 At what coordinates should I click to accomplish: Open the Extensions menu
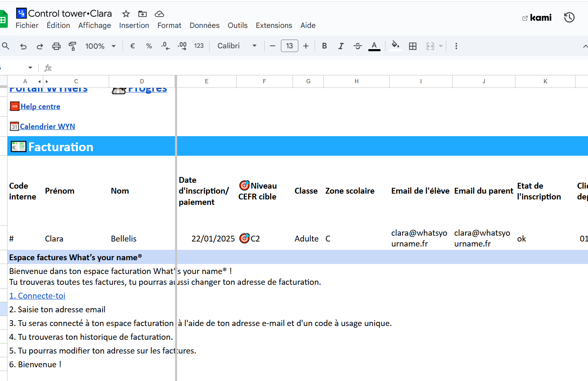(x=274, y=25)
